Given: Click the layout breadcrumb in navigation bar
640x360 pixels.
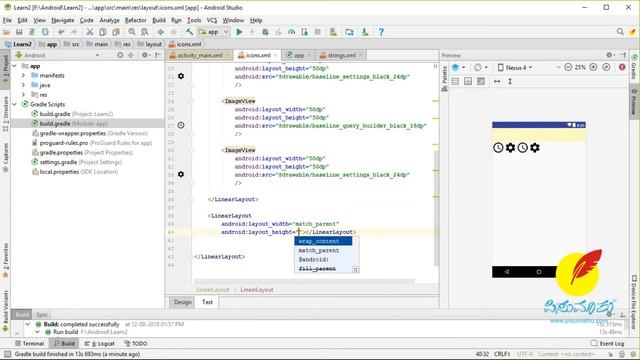Looking at the screenshot, I should coord(150,44).
